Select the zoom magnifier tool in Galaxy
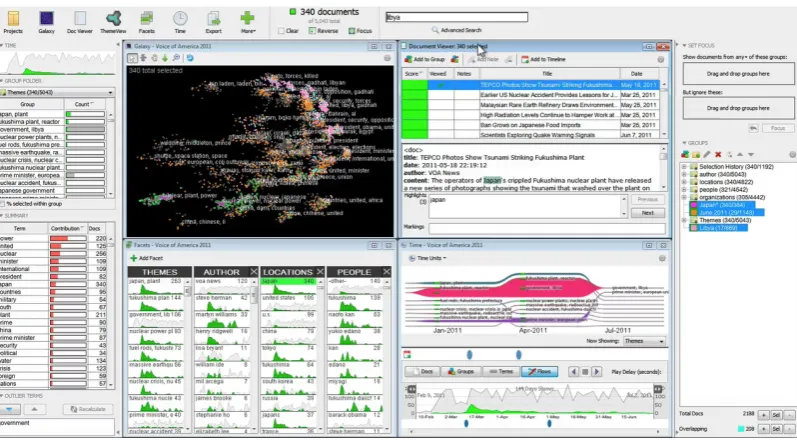Screen dimensions: 797x440 click(x=176, y=58)
